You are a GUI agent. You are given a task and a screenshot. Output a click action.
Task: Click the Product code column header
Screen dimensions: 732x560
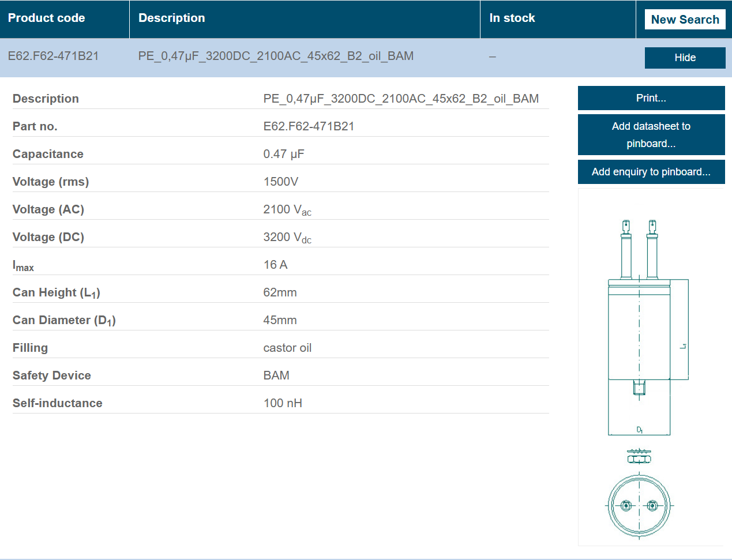click(x=47, y=18)
